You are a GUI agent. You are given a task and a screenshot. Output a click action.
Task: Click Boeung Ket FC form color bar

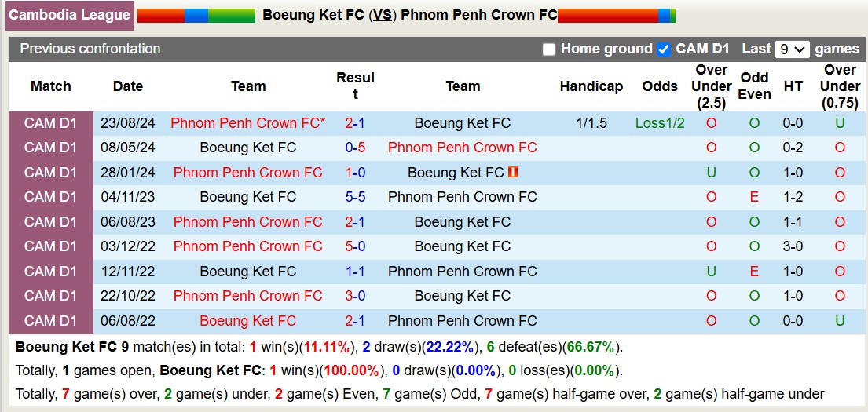[196, 15]
